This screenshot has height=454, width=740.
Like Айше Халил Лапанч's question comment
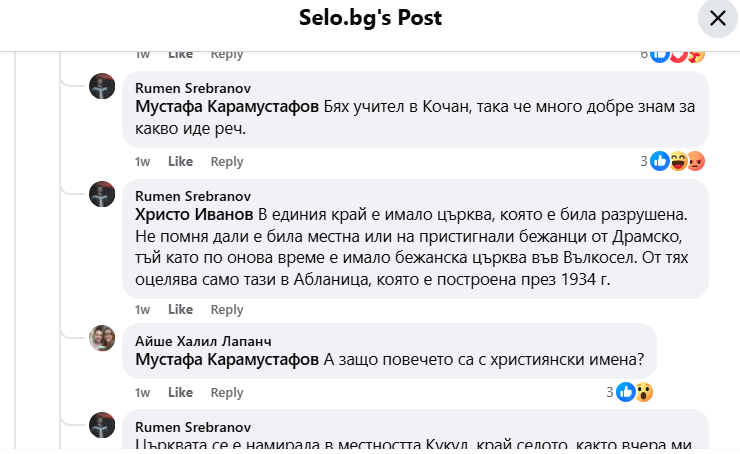coord(180,392)
